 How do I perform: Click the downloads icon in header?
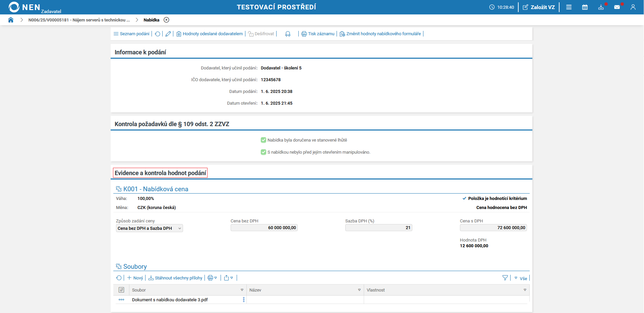tap(601, 7)
